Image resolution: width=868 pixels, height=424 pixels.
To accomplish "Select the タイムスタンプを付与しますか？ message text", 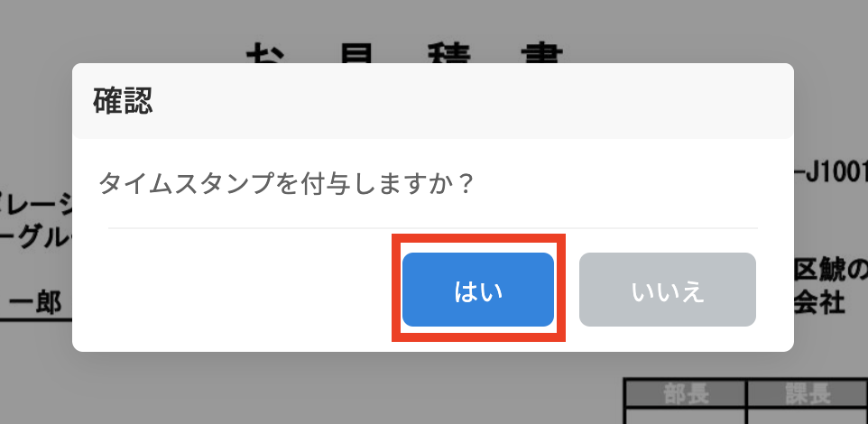I will coord(287,183).
